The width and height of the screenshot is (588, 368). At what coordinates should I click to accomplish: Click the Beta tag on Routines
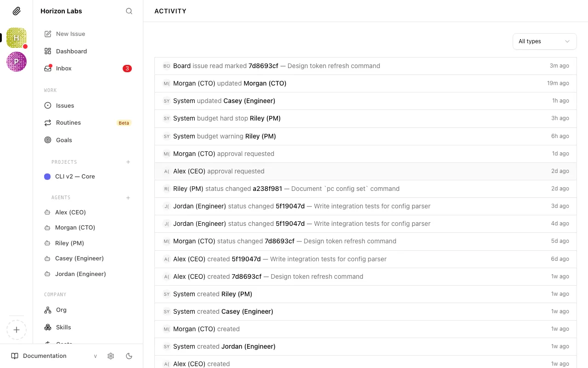(x=124, y=123)
